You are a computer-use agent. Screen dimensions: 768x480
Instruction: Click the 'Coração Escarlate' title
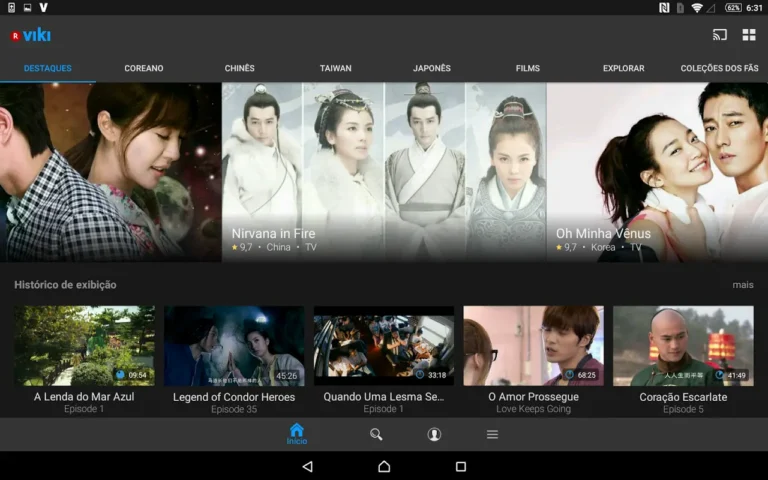[x=683, y=397]
